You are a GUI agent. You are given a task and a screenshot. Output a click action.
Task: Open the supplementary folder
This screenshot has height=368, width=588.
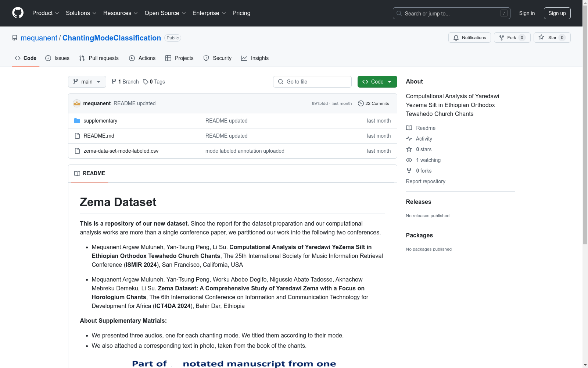pyautogui.click(x=100, y=121)
